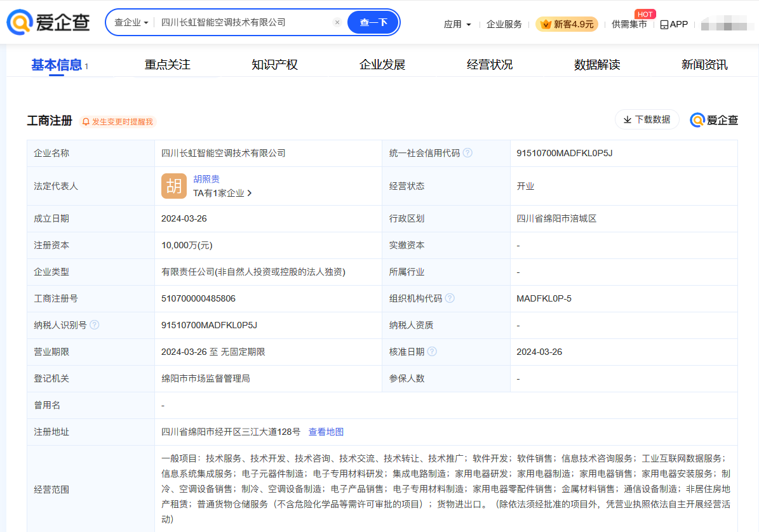The height and width of the screenshot is (532, 759).
Task: Select the 工商注册号 value 510700000485806
Action: [x=198, y=298]
